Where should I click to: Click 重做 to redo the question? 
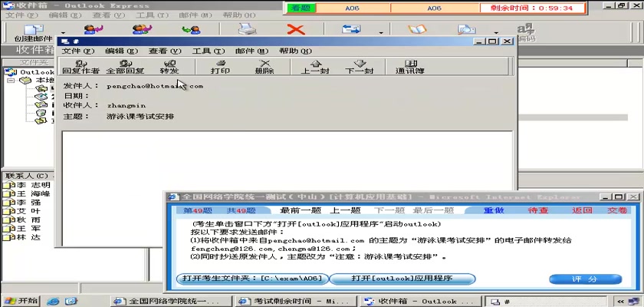click(493, 210)
